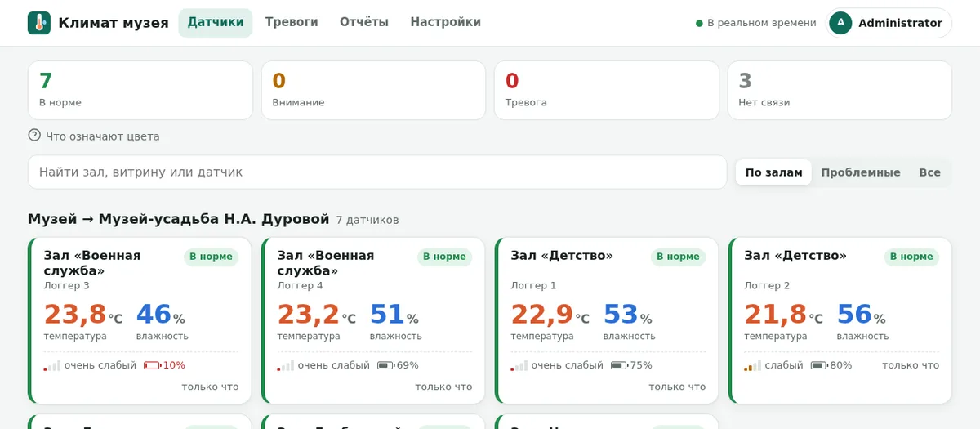
Task: Click the «слабый» signal icon on Логгер 2
Action: coord(752,365)
